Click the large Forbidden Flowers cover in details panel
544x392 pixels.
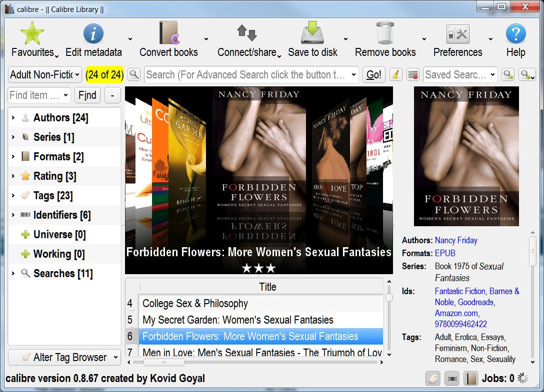pyautogui.click(x=466, y=156)
